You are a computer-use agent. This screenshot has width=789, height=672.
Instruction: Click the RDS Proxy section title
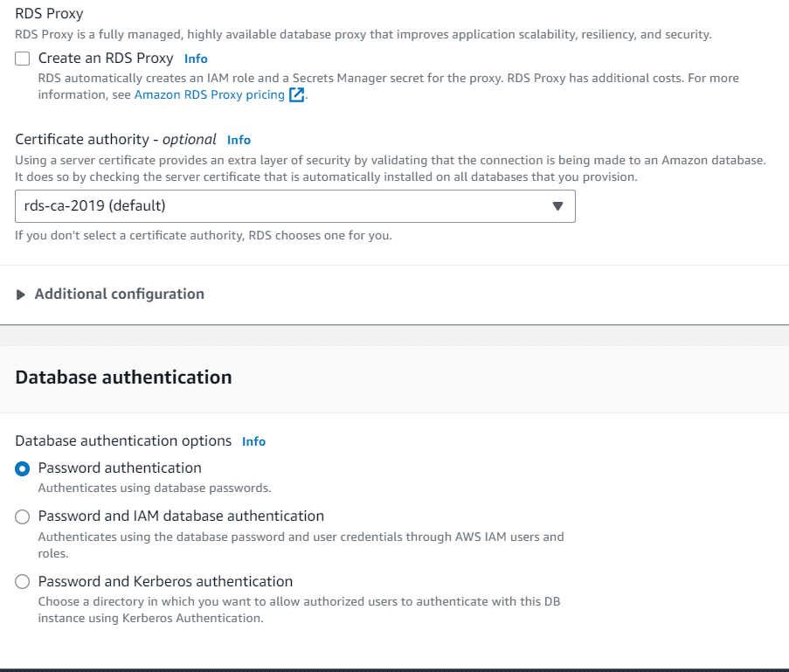pyautogui.click(x=49, y=14)
